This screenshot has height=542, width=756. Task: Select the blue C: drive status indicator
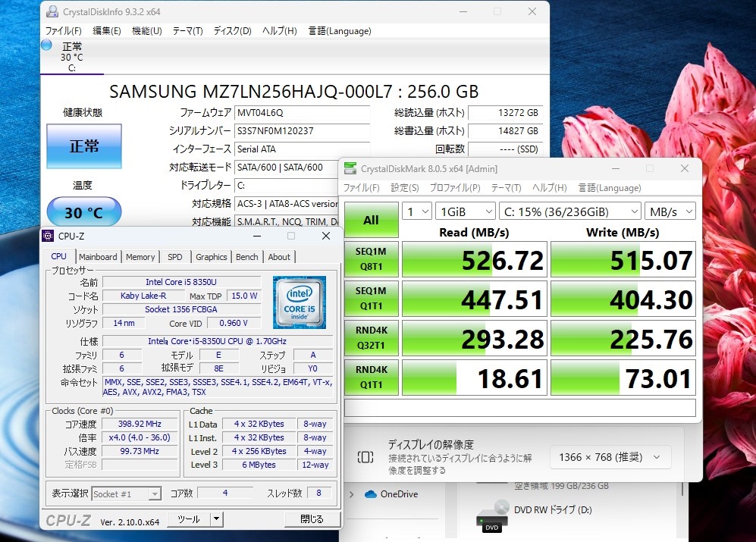click(x=46, y=45)
